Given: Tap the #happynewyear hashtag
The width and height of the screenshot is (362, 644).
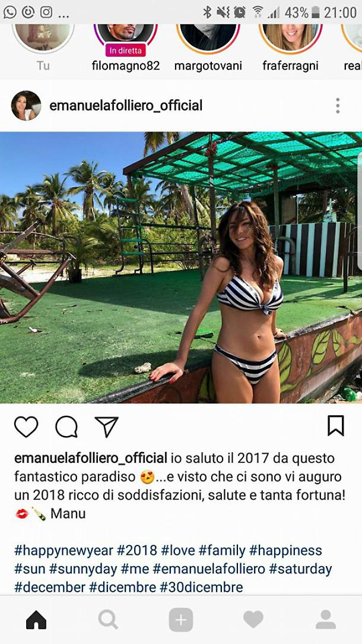Looking at the screenshot, I should tap(63, 550).
